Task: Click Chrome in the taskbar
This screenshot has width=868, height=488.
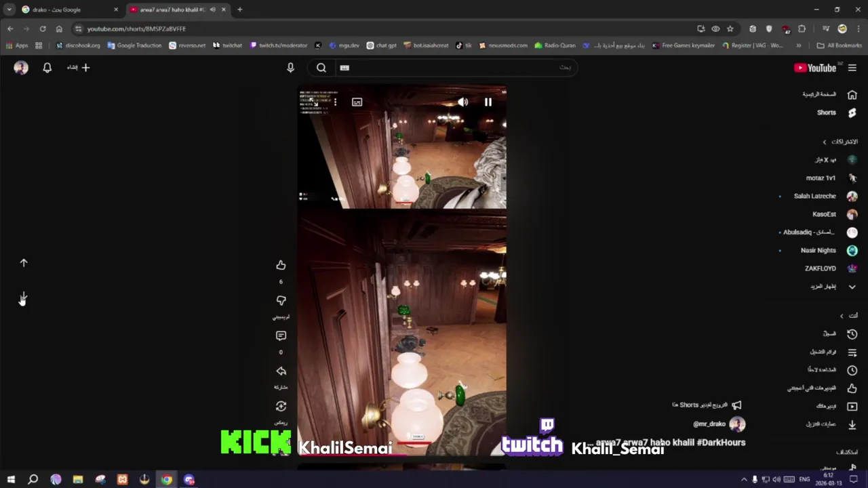Action: (x=166, y=480)
